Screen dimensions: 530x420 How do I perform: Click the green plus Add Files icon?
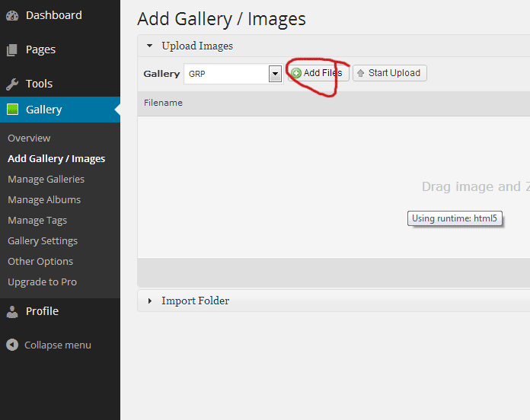(296, 73)
